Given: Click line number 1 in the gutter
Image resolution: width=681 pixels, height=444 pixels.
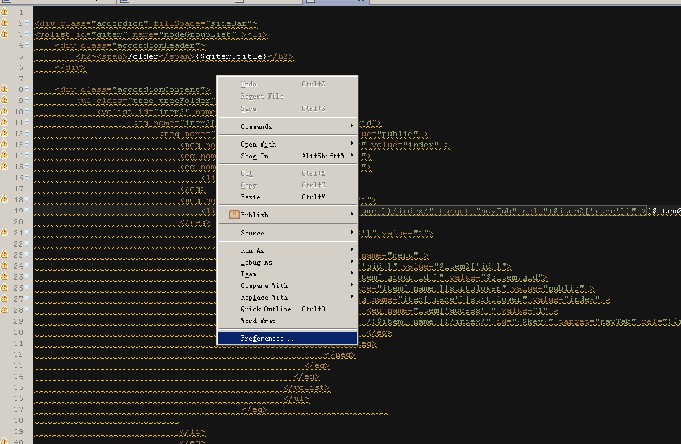Looking at the screenshot, I should click(20, 12).
